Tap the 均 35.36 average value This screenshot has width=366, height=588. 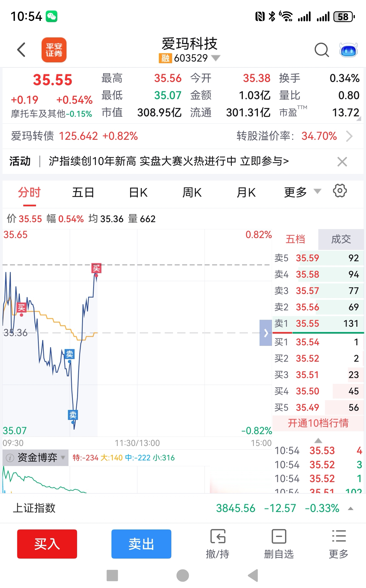click(x=112, y=219)
